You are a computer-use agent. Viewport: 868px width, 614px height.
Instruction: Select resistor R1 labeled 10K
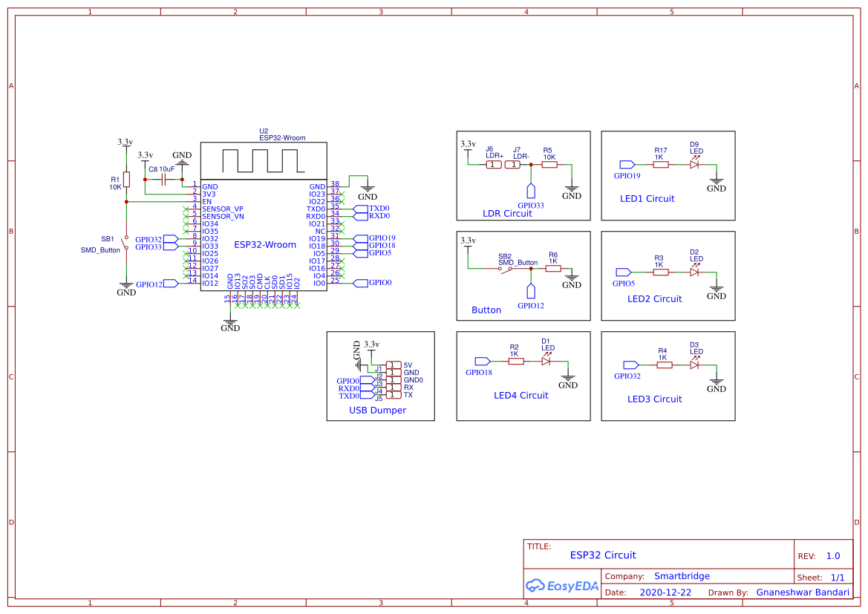pos(128,179)
